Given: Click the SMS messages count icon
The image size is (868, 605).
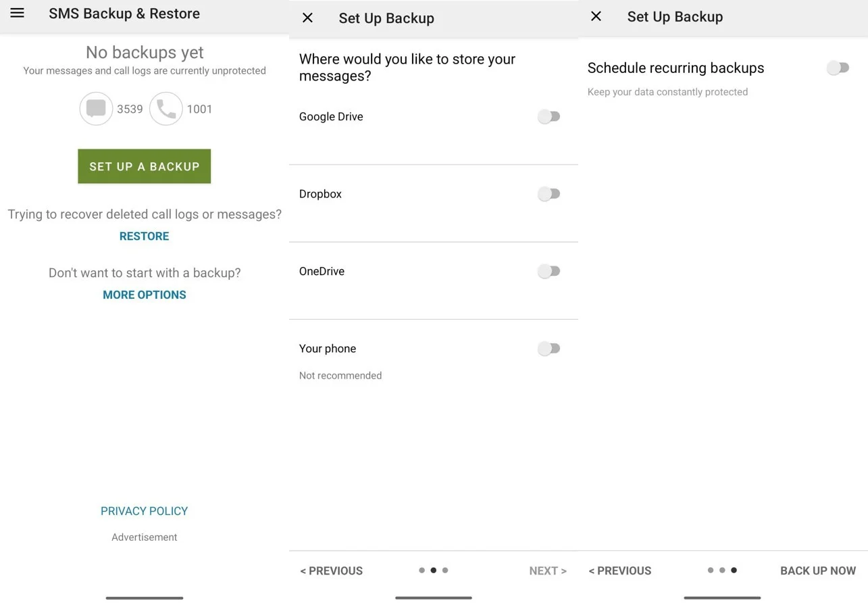Looking at the screenshot, I should coord(96,108).
